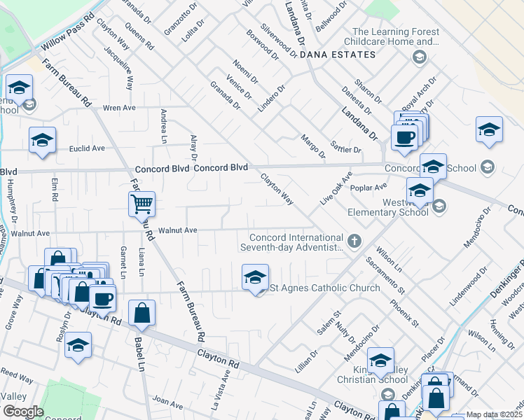The height and width of the screenshot is (420, 524).
Task: Click the shopping cart marker on Farm Bureau Rd
Action: (142, 204)
